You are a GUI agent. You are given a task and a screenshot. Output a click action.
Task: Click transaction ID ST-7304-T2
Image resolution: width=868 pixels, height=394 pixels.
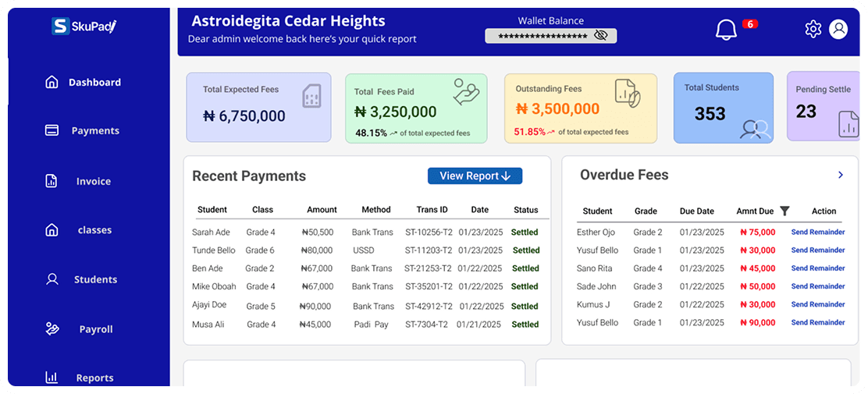pos(426,325)
